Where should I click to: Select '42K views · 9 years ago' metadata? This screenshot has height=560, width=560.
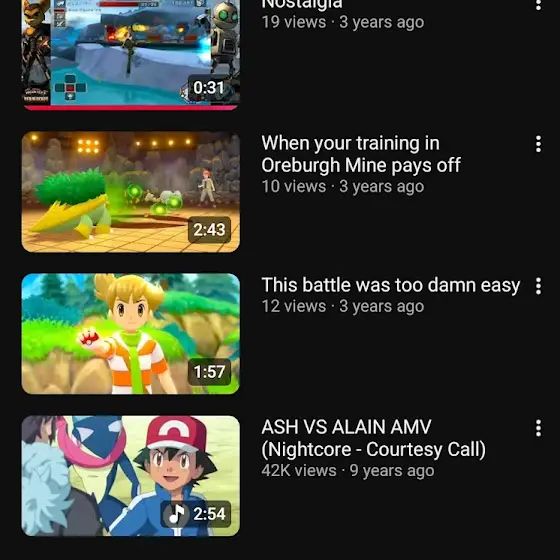pyautogui.click(x=348, y=470)
